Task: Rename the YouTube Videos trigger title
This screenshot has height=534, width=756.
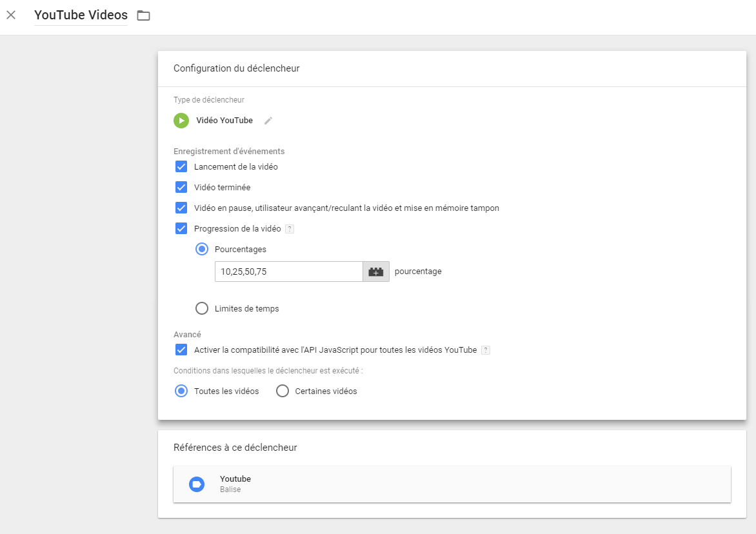Action: tap(81, 15)
